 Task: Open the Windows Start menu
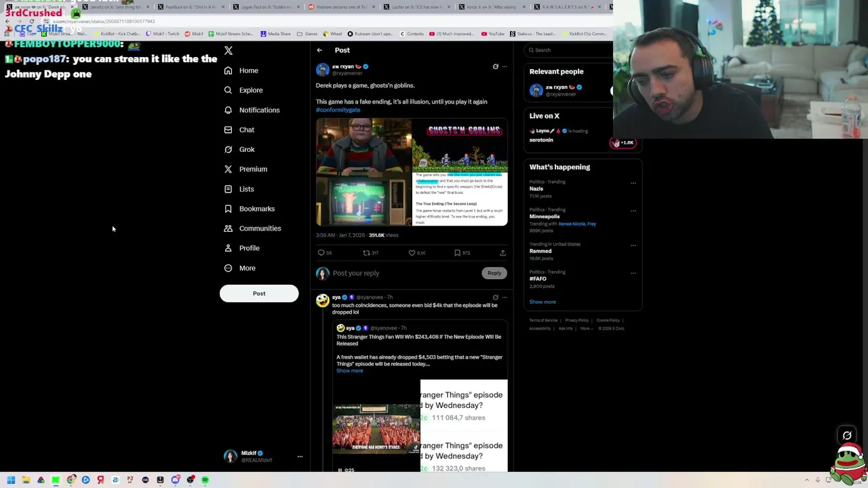point(11,480)
